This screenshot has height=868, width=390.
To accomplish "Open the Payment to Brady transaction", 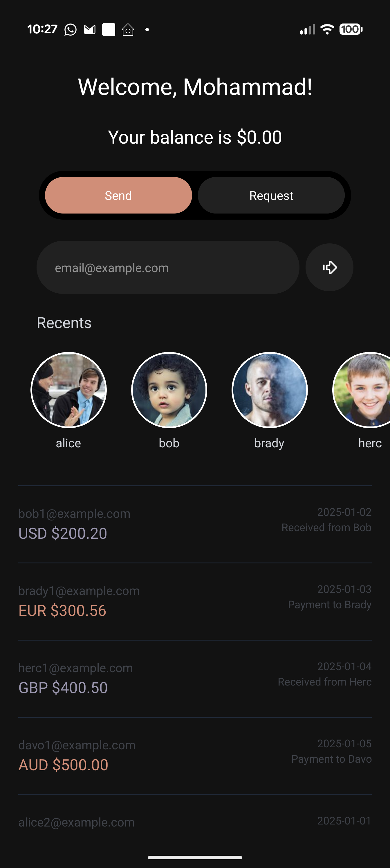I will [x=195, y=601].
